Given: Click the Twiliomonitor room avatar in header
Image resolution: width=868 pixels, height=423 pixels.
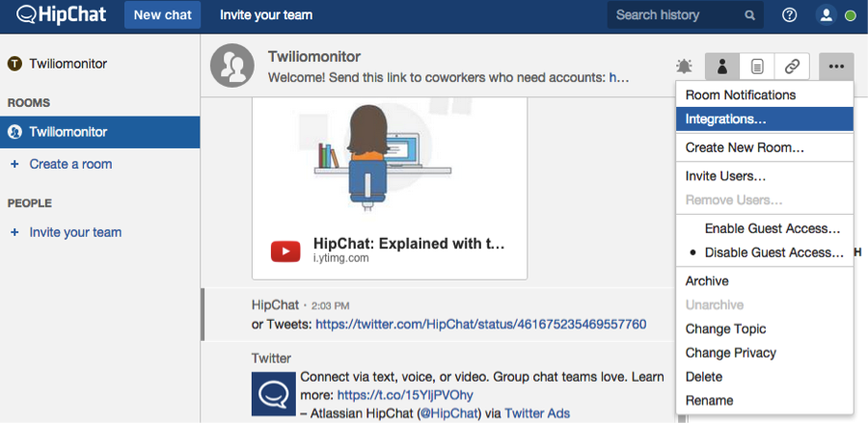Looking at the screenshot, I should pyautogui.click(x=231, y=66).
